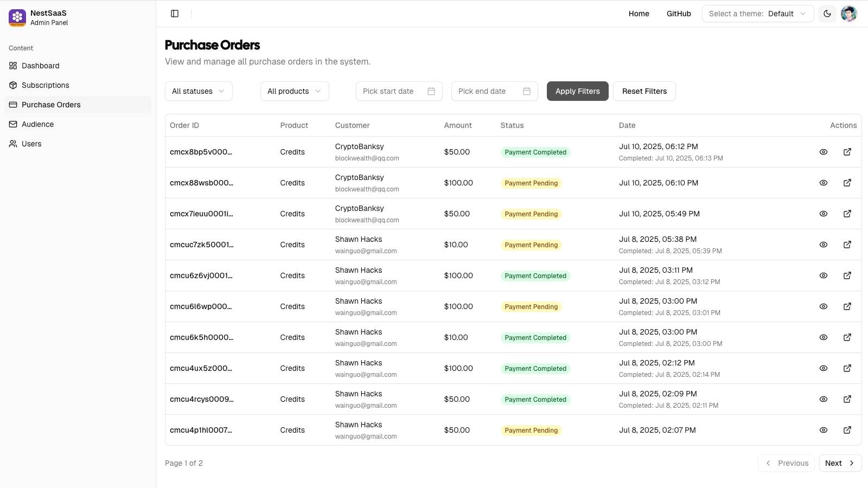Toggle dark mode with the moon icon
The height and width of the screenshot is (488, 868).
(x=827, y=14)
